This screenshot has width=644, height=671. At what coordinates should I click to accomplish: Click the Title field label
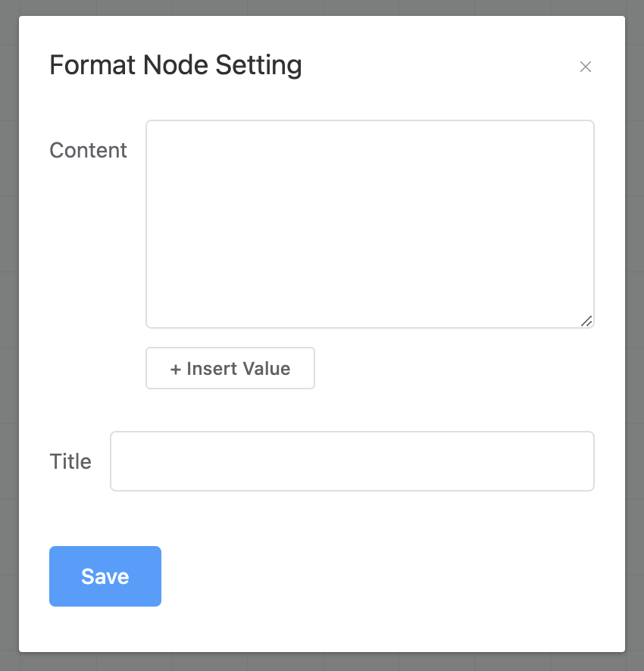[70, 461]
